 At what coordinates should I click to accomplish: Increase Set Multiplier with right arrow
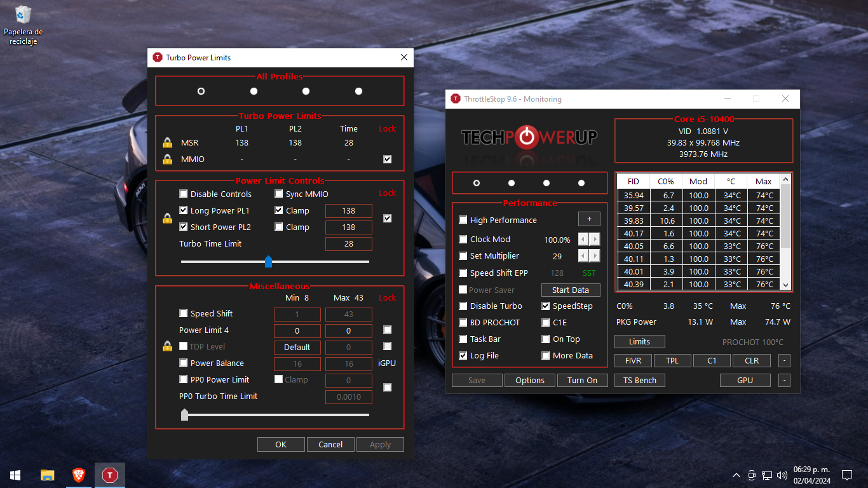[x=595, y=256]
